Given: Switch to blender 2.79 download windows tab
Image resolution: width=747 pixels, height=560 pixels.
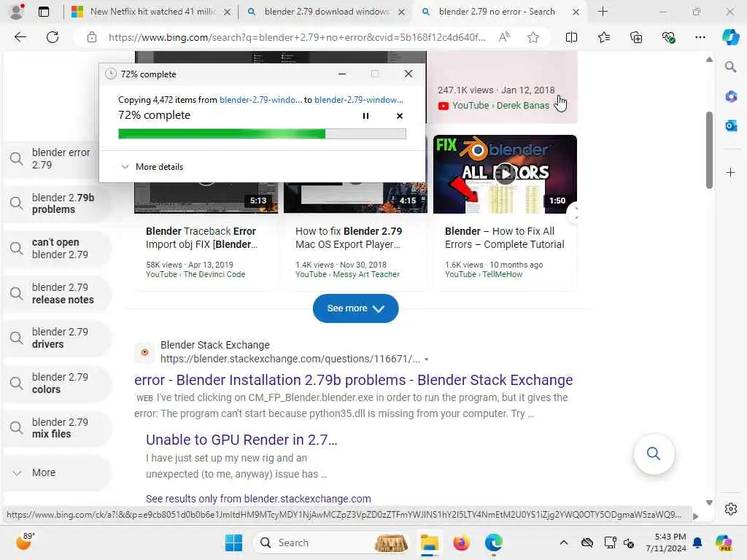Looking at the screenshot, I should pyautogui.click(x=326, y=12).
